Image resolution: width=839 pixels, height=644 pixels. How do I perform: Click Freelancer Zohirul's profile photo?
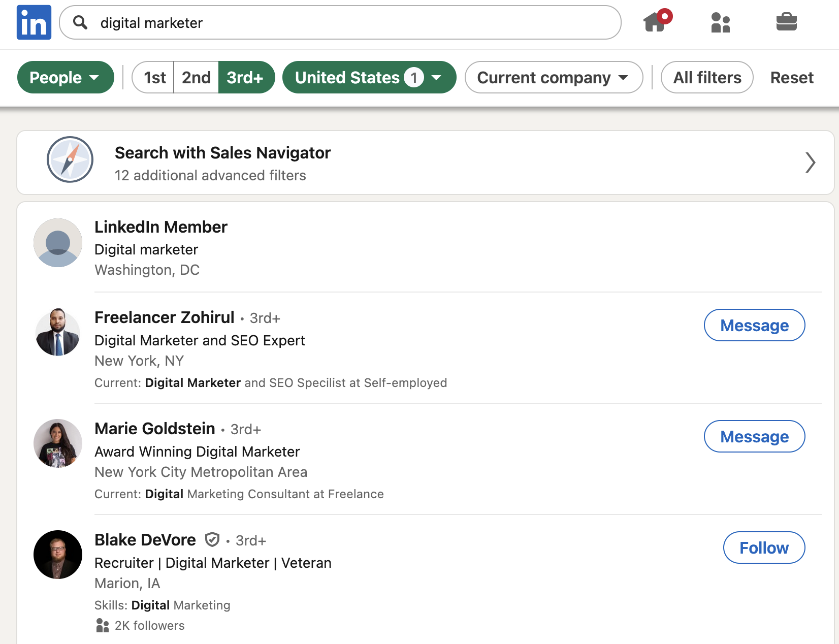pos(58,332)
